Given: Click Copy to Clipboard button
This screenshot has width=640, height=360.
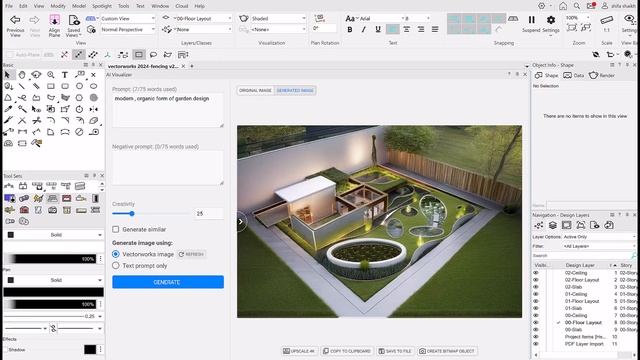Looking at the screenshot, I should pos(347,351).
